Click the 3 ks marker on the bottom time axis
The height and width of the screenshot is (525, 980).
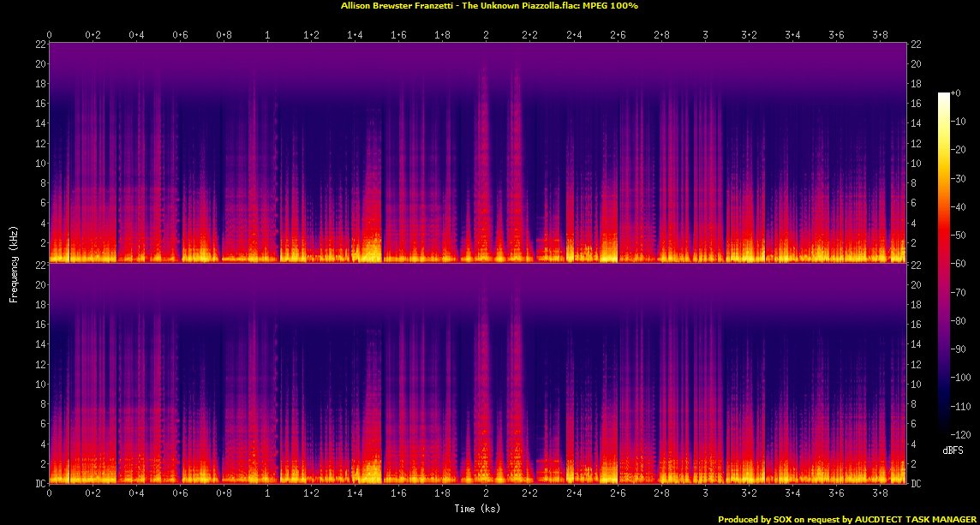pos(705,494)
